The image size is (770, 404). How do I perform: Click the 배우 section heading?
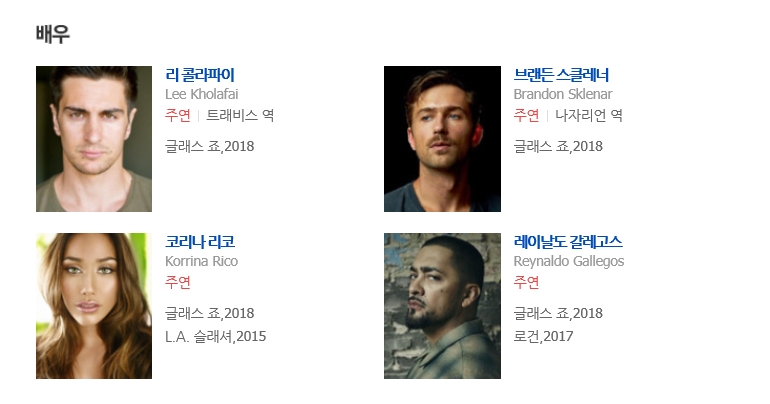coord(52,34)
